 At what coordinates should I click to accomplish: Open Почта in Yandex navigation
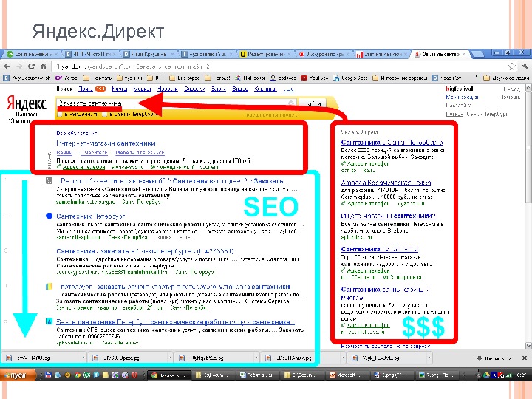coord(85,89)
